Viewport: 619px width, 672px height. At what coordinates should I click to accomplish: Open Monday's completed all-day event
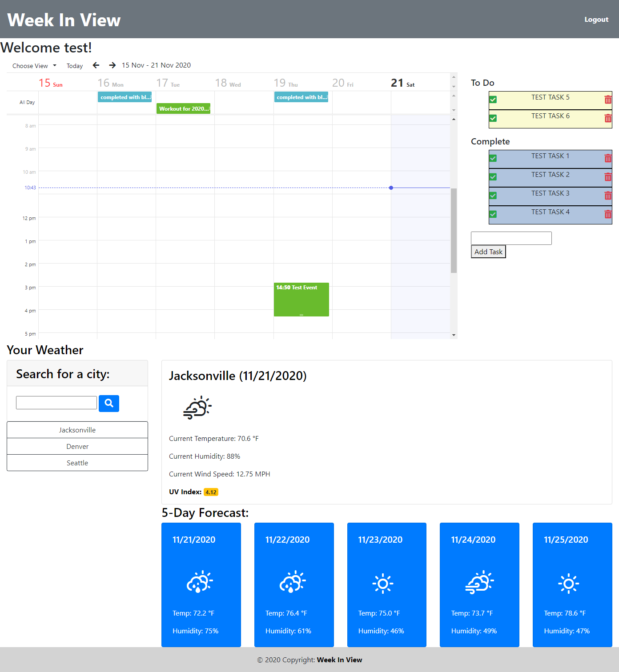tap(125, 97)
